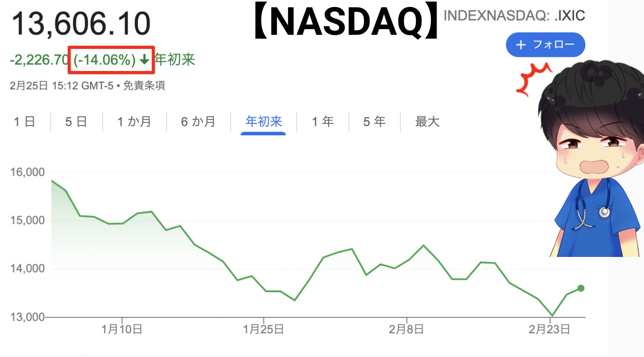This screenshot has width=644, height=357.
Task: Open the 1年 chart range
Action: (x=323, y=122)
